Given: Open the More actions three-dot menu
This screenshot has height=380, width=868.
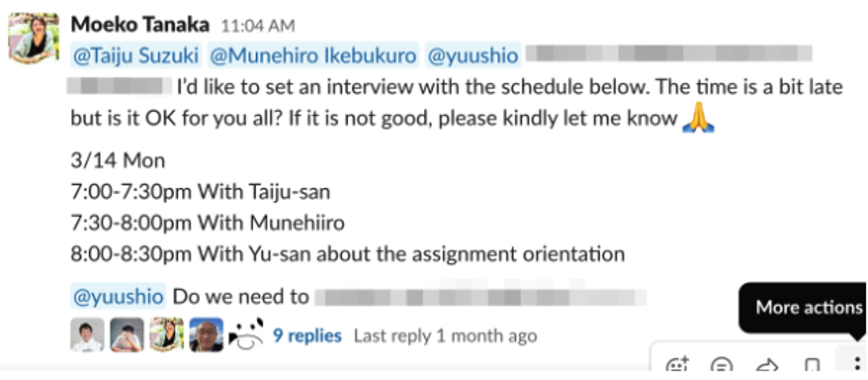Looking at the screenshot, I should coord(857,364).
